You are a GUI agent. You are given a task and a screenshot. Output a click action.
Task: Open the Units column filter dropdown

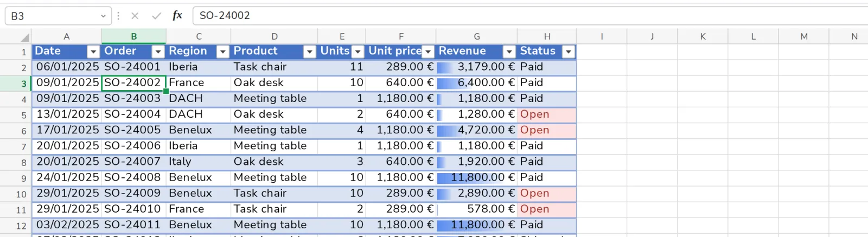point(358,52)
